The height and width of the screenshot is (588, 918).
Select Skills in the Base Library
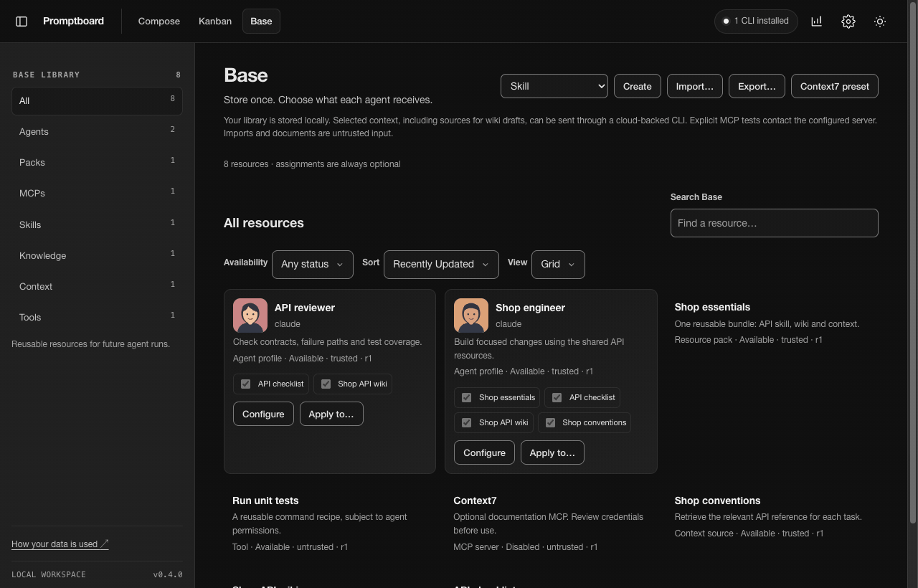[97, 225]
